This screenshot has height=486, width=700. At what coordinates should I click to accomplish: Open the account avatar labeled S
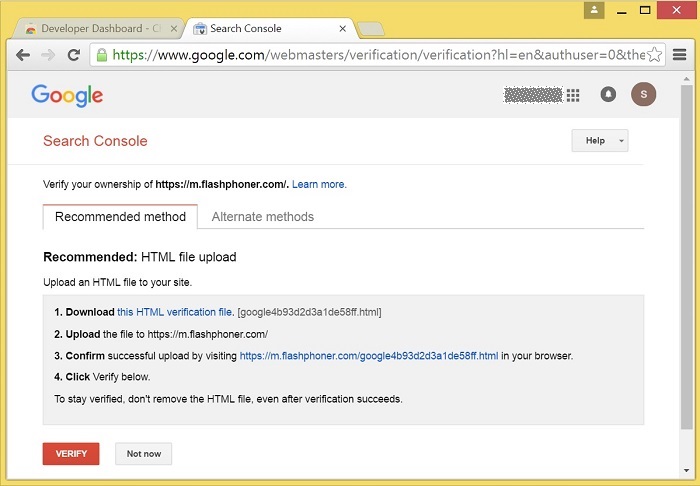643,95
